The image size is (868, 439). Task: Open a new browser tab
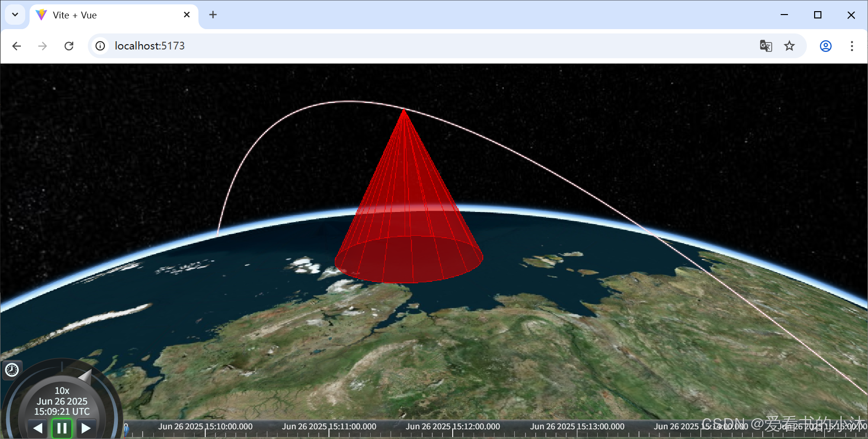[x=213, y=15]
